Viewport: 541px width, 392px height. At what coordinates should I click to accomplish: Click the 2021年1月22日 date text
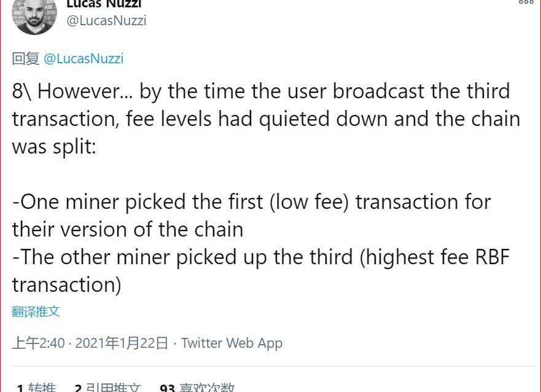point(122,343)
